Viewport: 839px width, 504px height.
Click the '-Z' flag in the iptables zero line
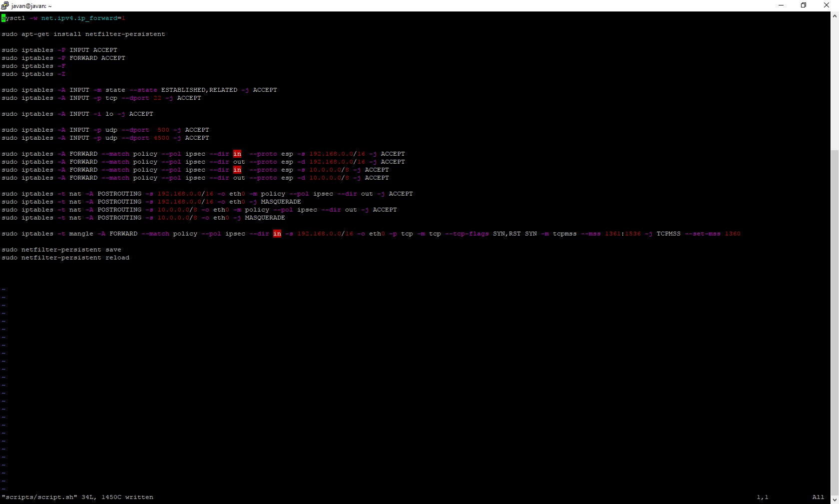[x=61, y=74]
